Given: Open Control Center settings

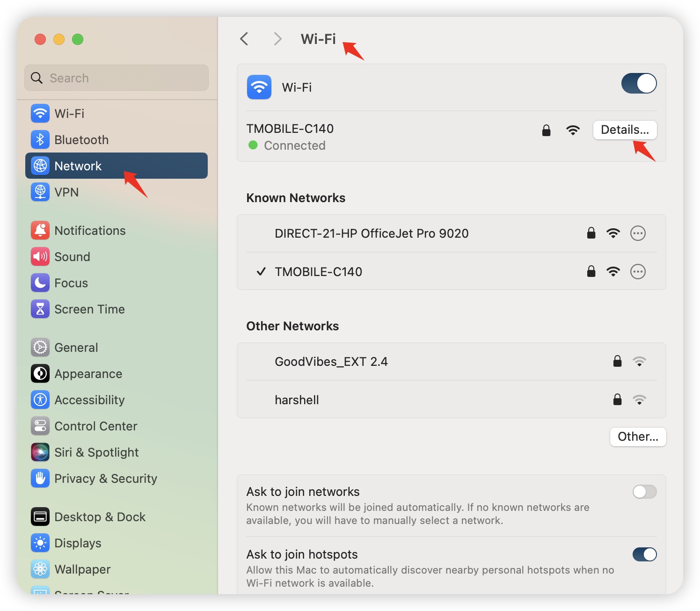Looking at the screenshot, I should click(x=117, y=426).
